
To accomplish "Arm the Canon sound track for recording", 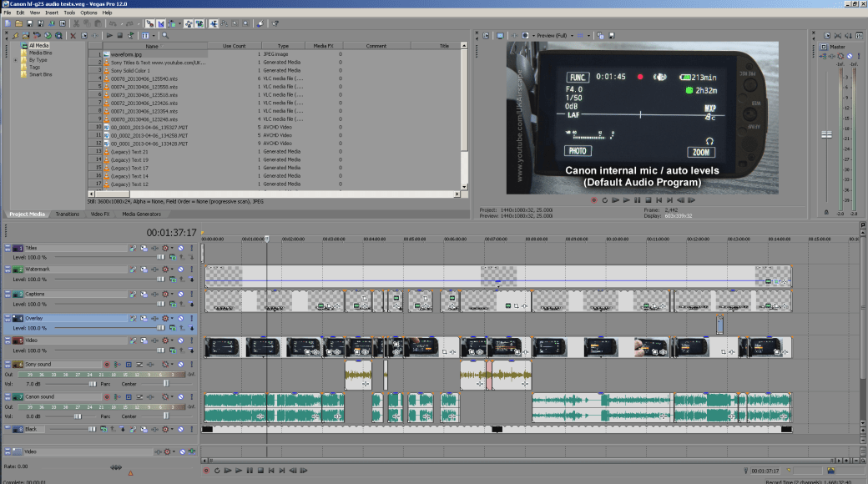I will (108, 396).
